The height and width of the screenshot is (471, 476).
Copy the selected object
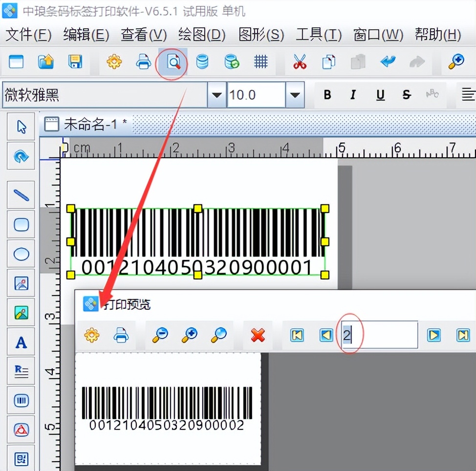coord(329,62)
